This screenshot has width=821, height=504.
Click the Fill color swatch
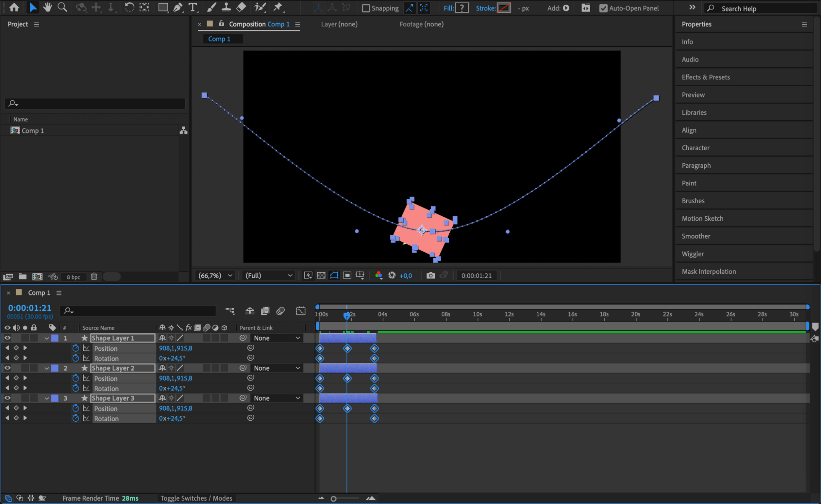[x=462, y=8]
